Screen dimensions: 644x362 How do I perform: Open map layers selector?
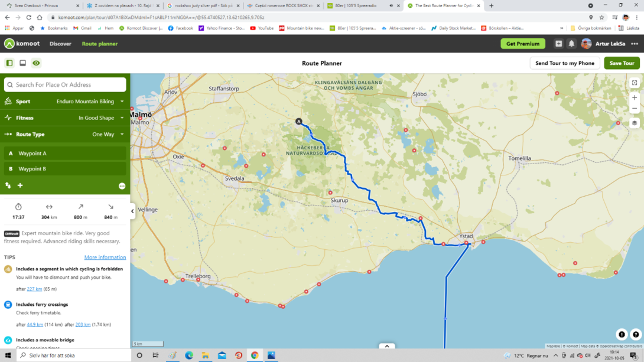click(x=635, y=123)
